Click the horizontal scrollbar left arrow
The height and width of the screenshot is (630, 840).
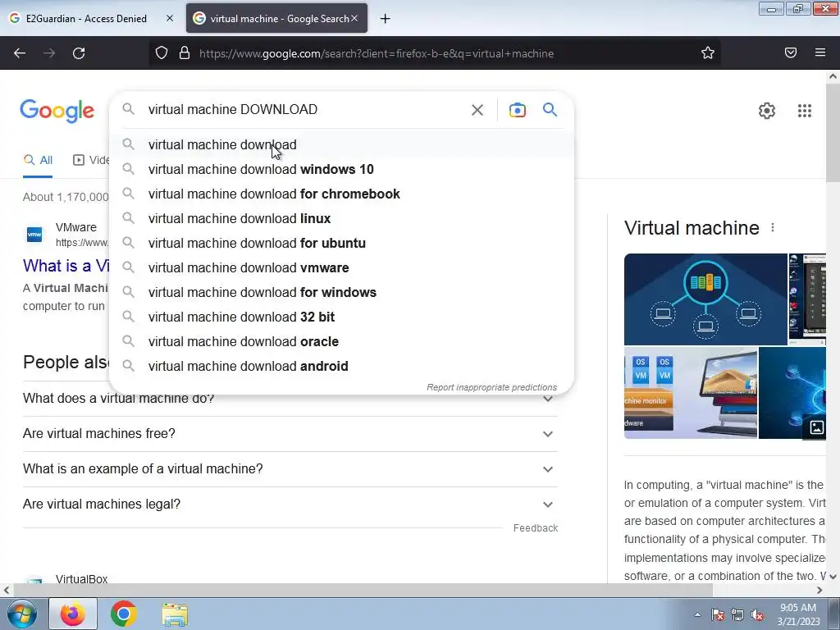[6, 591]
